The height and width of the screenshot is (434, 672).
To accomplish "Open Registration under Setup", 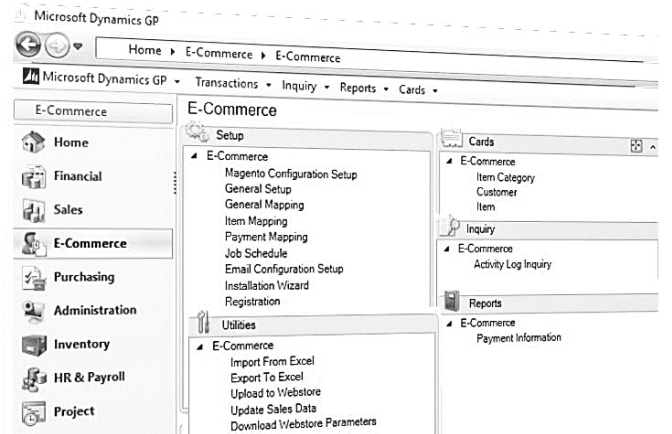I will 252,302.
